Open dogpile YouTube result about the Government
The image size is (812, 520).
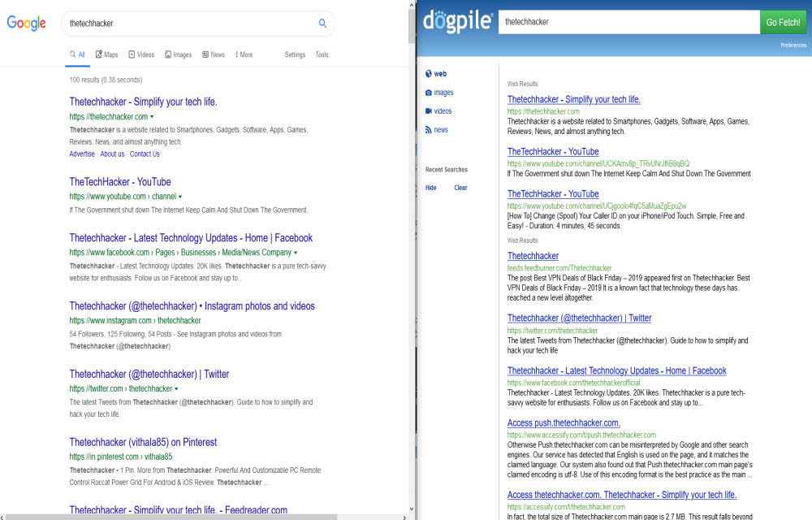point(553,152)
